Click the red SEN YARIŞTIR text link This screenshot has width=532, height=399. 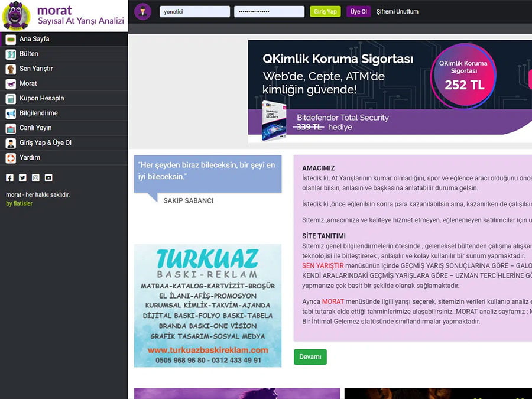pos(323,265)
